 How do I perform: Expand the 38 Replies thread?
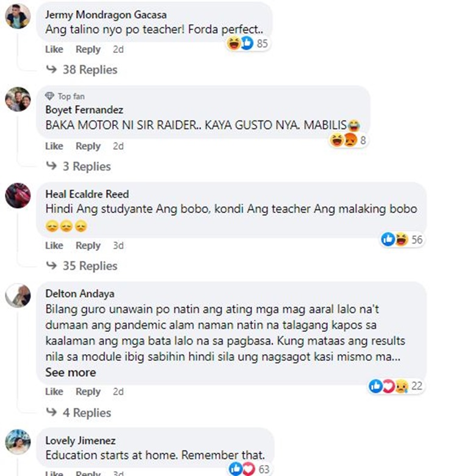pos(82,69)
